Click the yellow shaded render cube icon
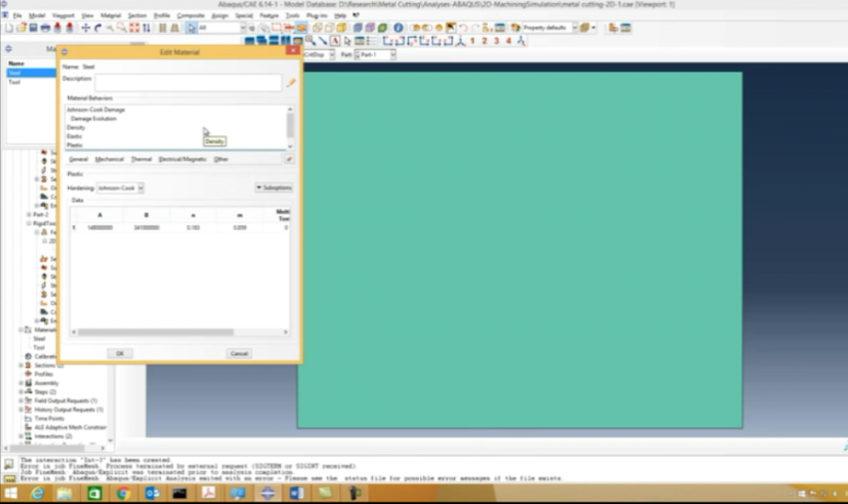This screenshot has width=848, height=504. (341, 27)
